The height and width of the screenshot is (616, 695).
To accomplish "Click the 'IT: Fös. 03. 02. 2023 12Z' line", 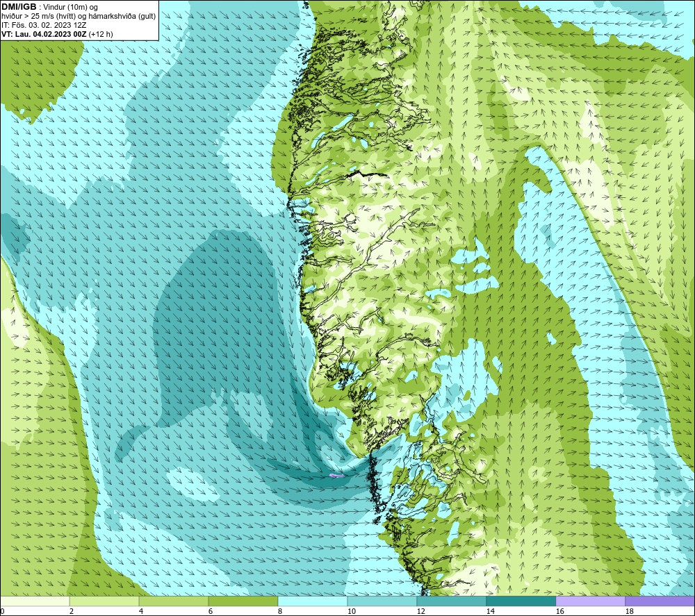I will pos(44,25).
